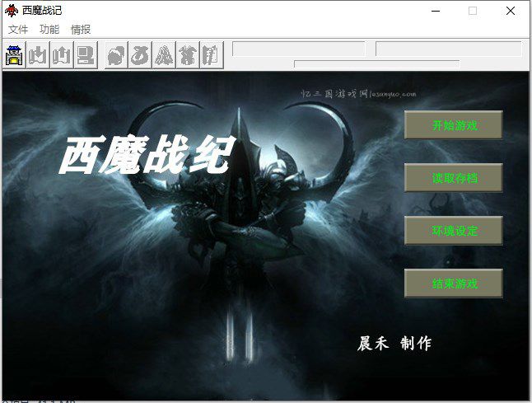This screenshot has height=403, width=532.
Task: Click the helmet icon in the toolbar
Action: tap(116, 55)
